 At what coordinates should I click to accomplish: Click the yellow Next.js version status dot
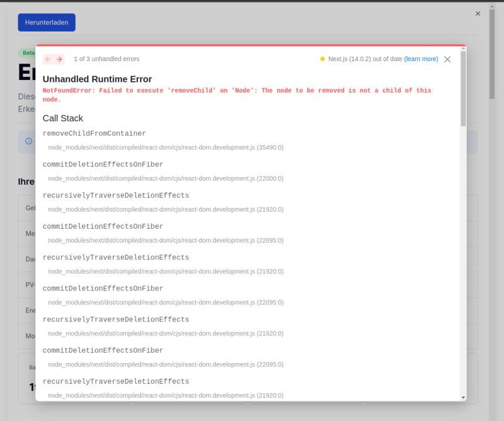(x=323, y=59)
